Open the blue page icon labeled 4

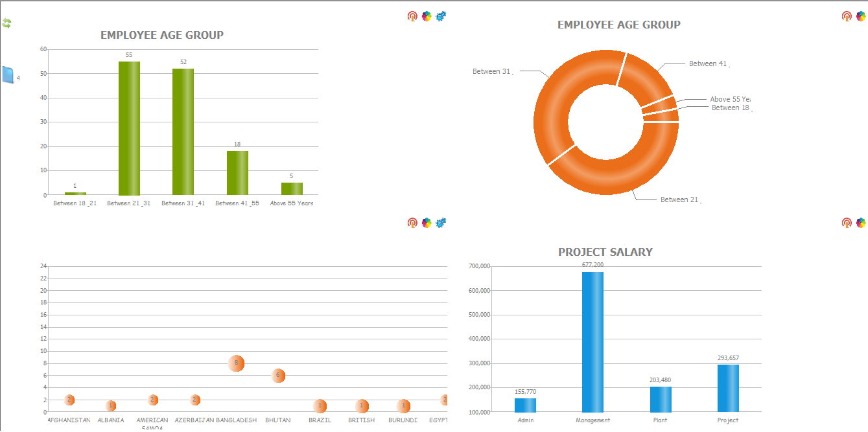[7, 73]
